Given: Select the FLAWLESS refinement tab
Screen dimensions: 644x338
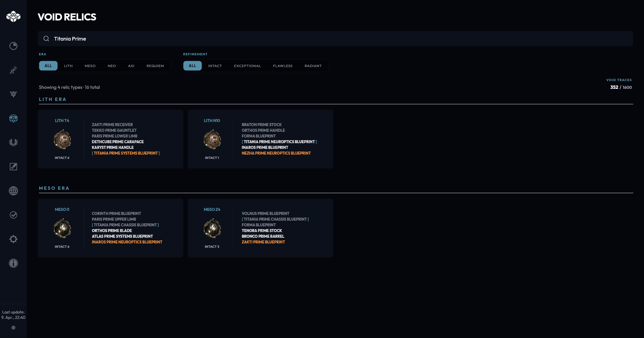Looking at the screenshot, I should pyautogui.click(x=283, y=66).
